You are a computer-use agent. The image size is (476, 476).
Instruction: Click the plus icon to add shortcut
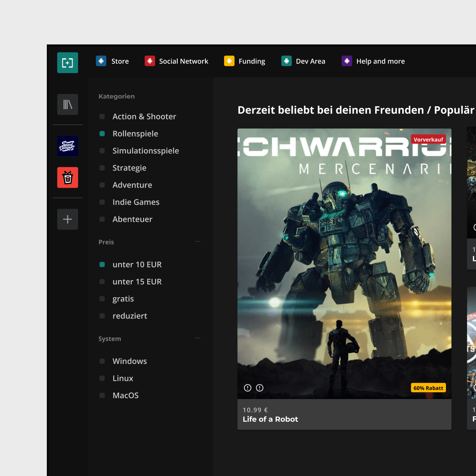point(67,219)
